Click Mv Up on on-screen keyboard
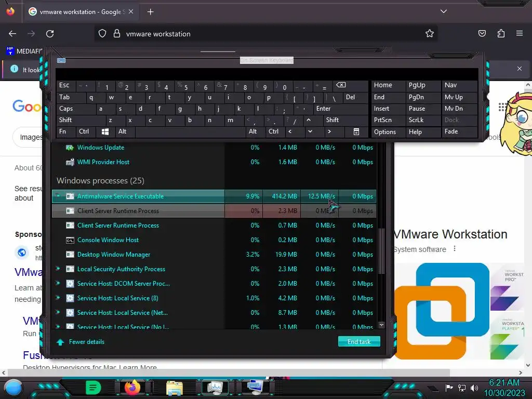532x399 pixels. click(x=459, y=97)
